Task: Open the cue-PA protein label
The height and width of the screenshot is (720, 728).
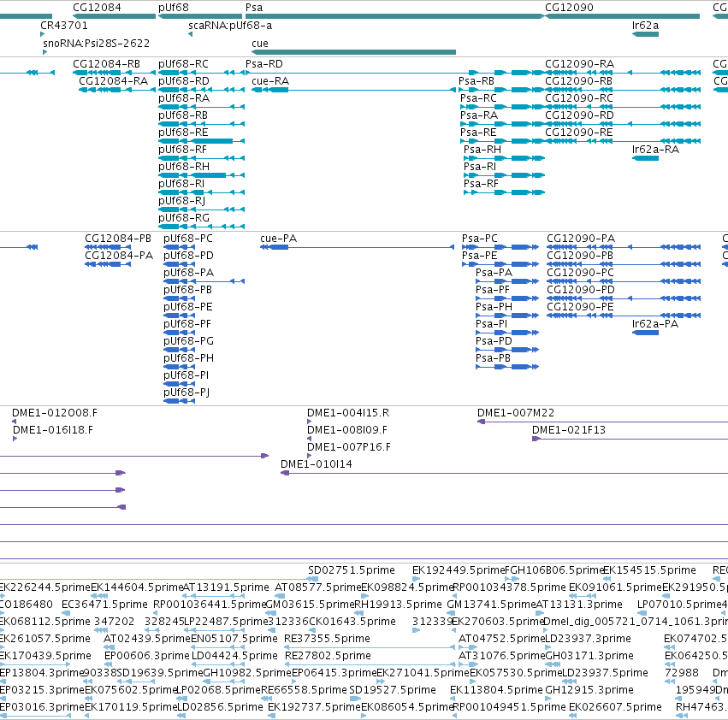Action: tap(279, 239)
